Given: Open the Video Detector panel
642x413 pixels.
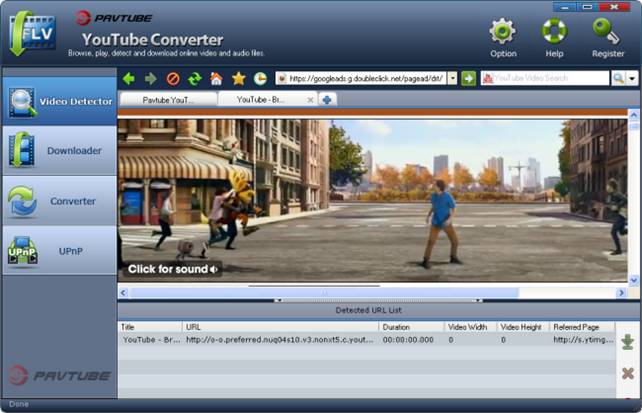Looking at the screenshot, I should pos(60,101).
